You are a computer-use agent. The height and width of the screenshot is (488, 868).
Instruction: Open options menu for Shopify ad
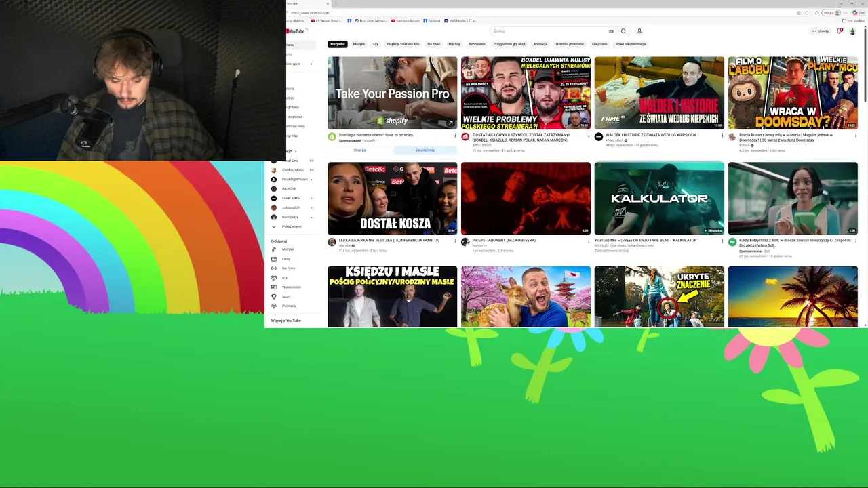455,135
